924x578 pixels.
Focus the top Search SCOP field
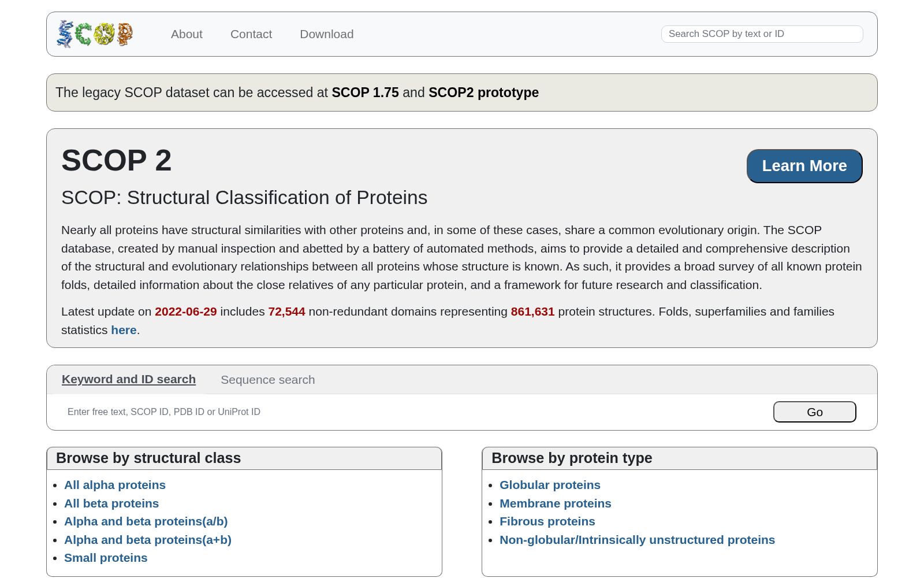pos(762,34)
